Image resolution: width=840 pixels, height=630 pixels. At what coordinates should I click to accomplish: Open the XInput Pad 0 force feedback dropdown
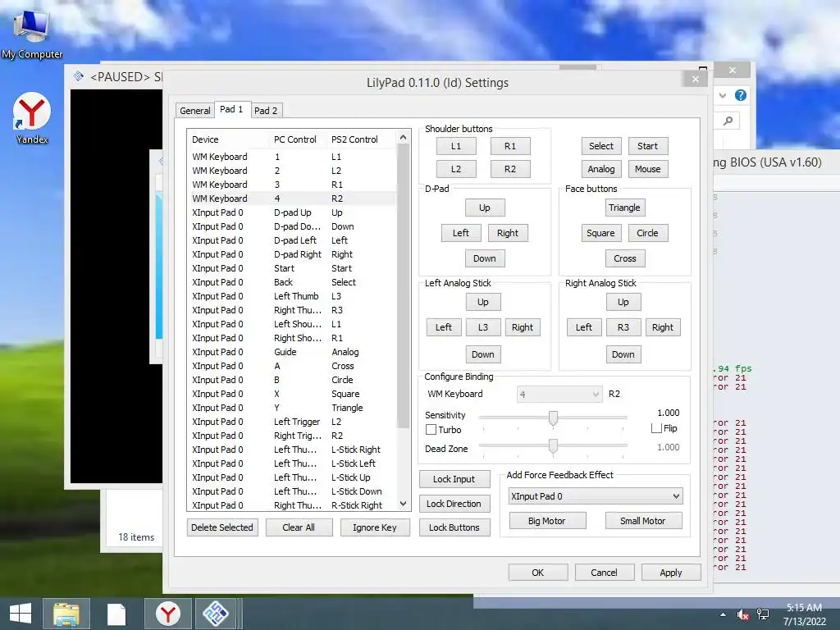point(596,496)
